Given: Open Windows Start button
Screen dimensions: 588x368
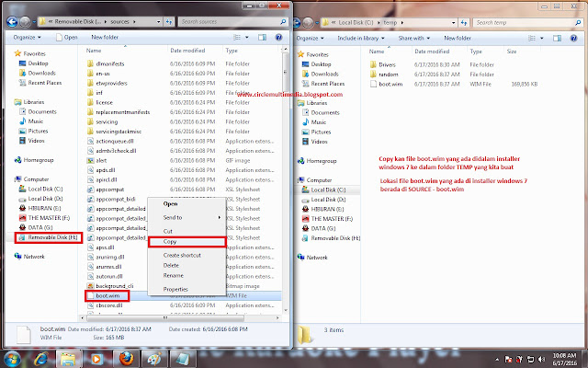Looking at the screenshot, I should (12, 359).
